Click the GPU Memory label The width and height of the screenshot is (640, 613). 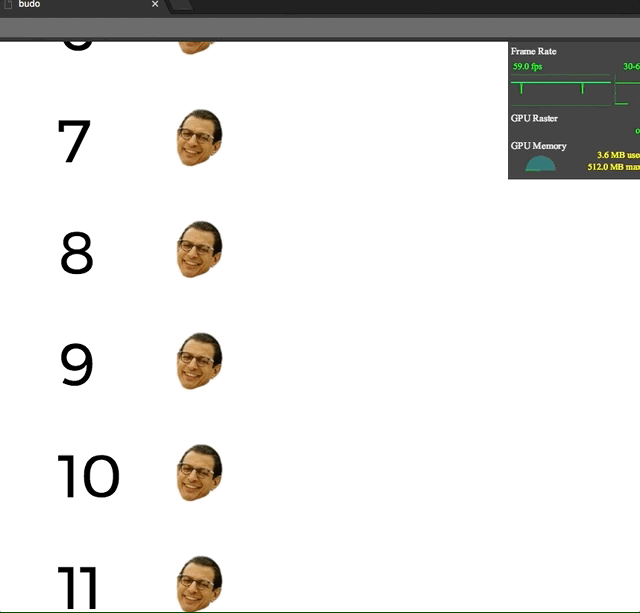point(538,146)
